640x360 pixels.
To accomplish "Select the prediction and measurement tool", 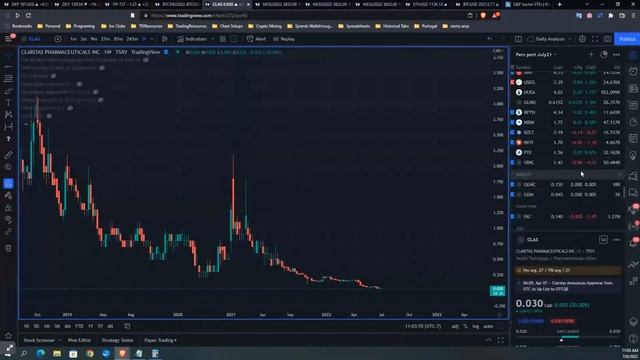I will [x=8, y=127].
